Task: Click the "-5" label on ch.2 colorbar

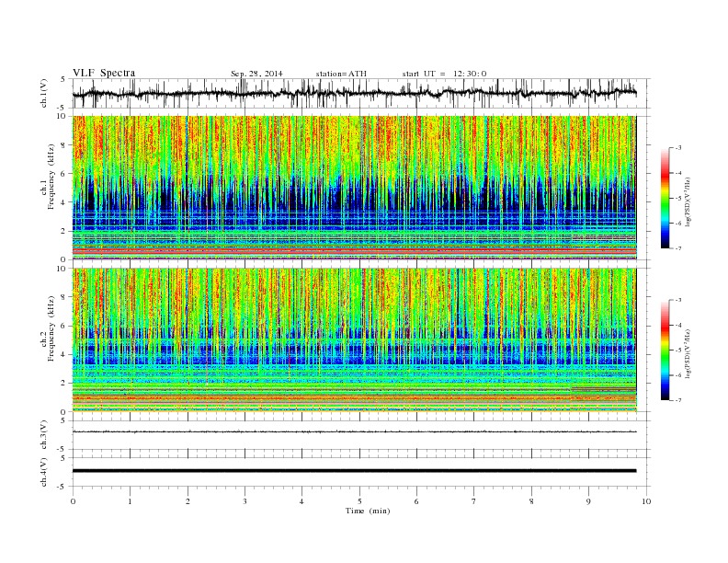Action: (x=678, y=350)
